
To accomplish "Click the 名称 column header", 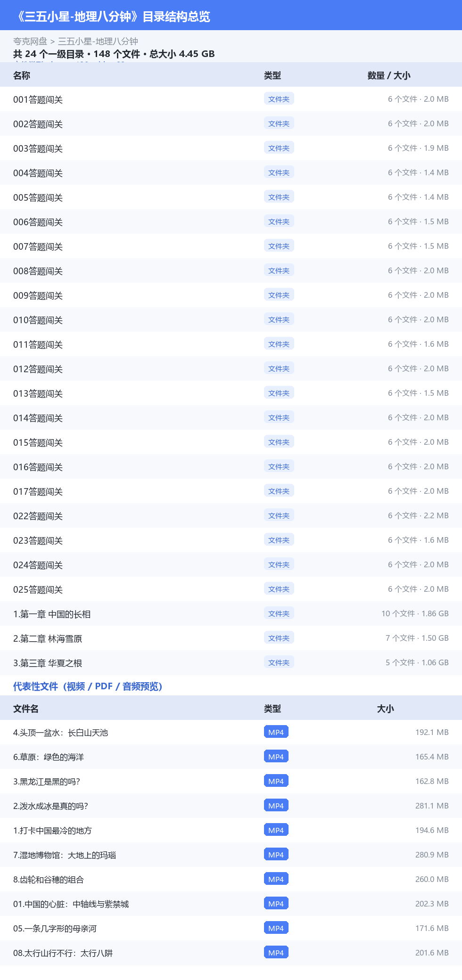I will pyautogui.click(x=22, y=75).
